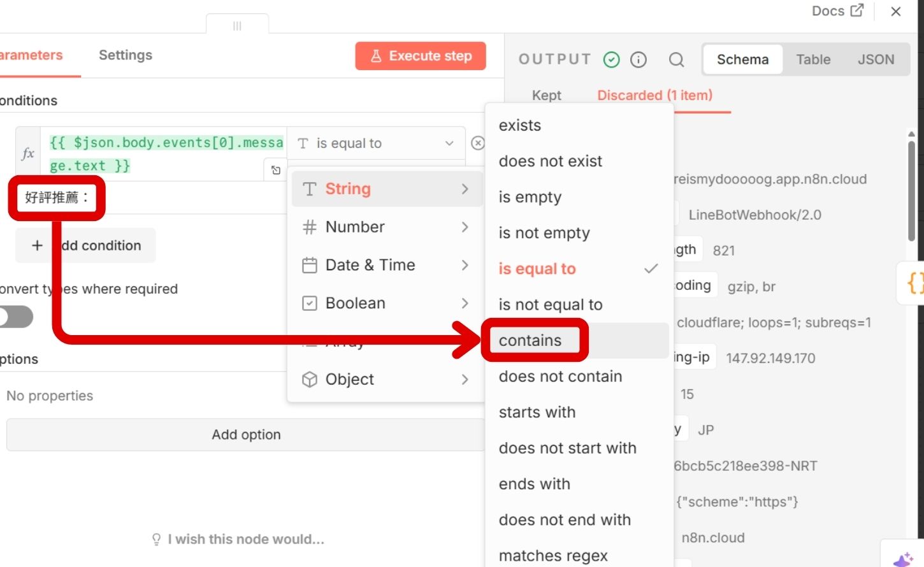924x567 pixels.
Task: Expand the String type submenu
Action: [x=386, y=189]
